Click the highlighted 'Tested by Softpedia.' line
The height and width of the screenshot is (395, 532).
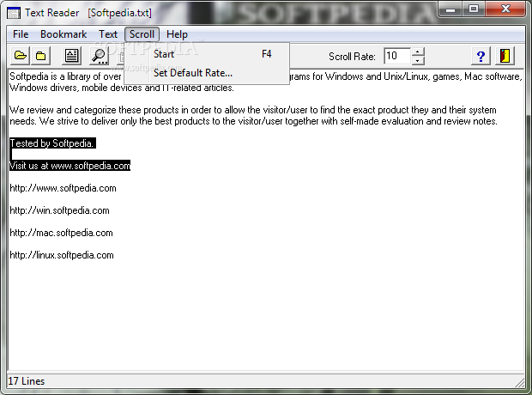[52, 143]
